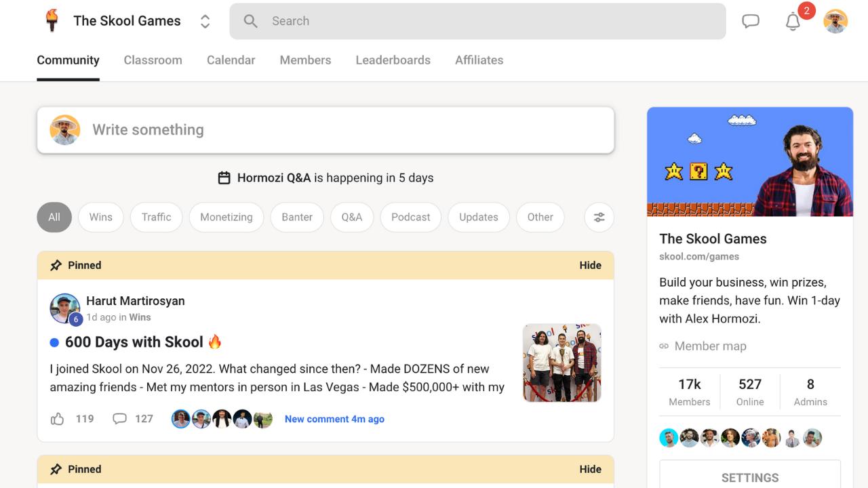Open comments on the 600 Days post
This screenshot has width=868, height=488.
click(x=119, y=419)
